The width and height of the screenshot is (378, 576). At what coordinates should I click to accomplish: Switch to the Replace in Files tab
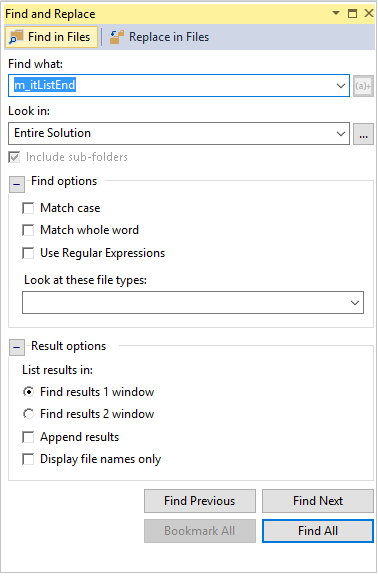click(159, 37)
